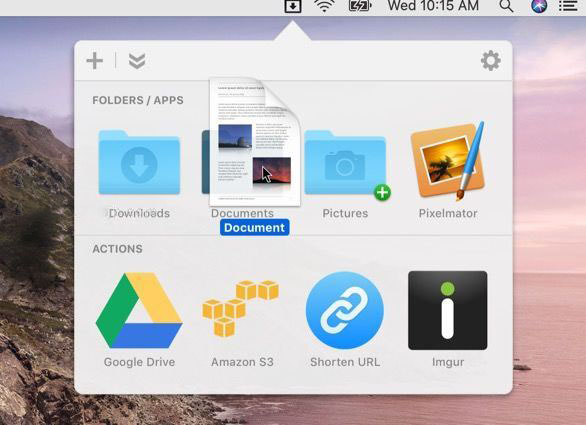Click the ACTIONS section heading

tap(117, 249)
